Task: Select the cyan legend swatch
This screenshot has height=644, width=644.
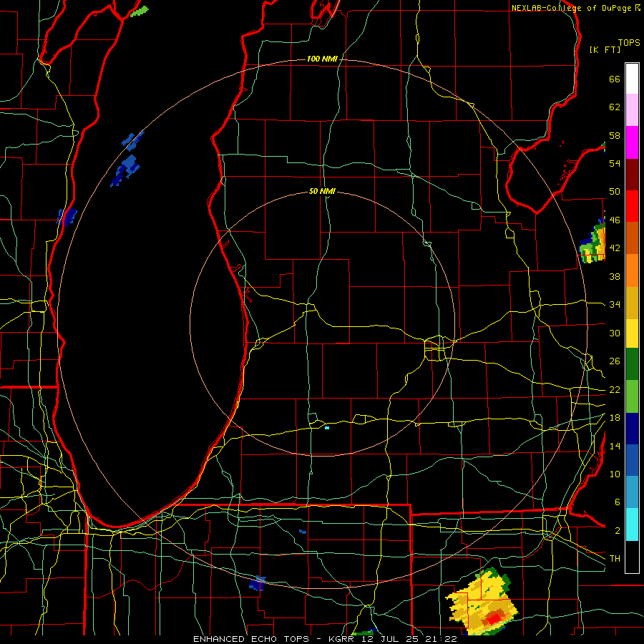Action: (x=632, y=524)
